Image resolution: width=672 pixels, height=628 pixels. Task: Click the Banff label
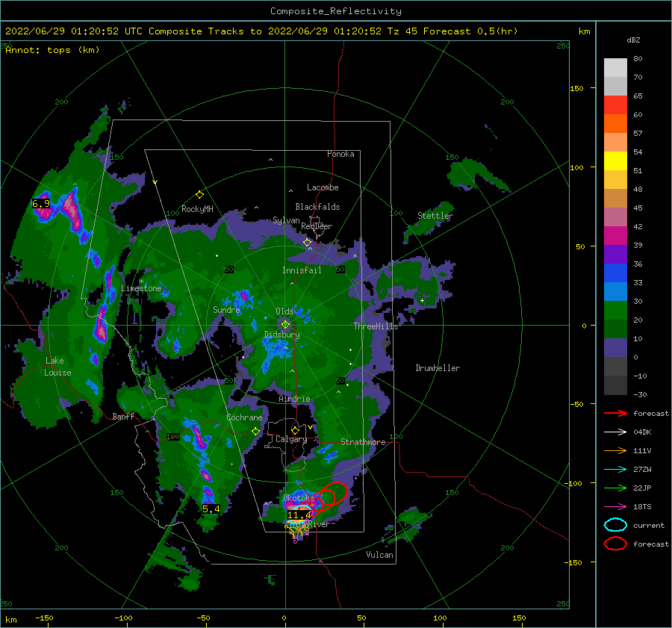click(x=123, y=416)
